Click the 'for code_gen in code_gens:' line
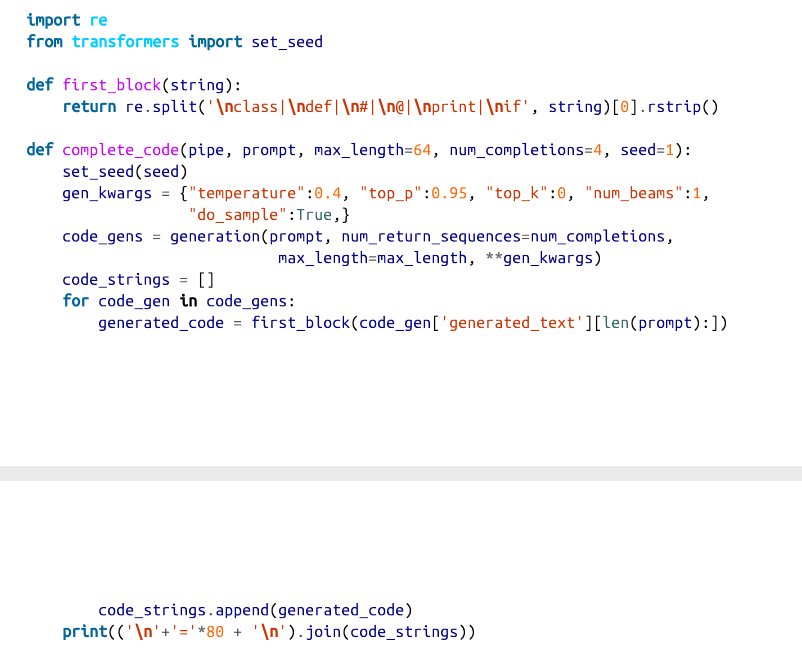The image size is (802, 652). tap(179, 301)
